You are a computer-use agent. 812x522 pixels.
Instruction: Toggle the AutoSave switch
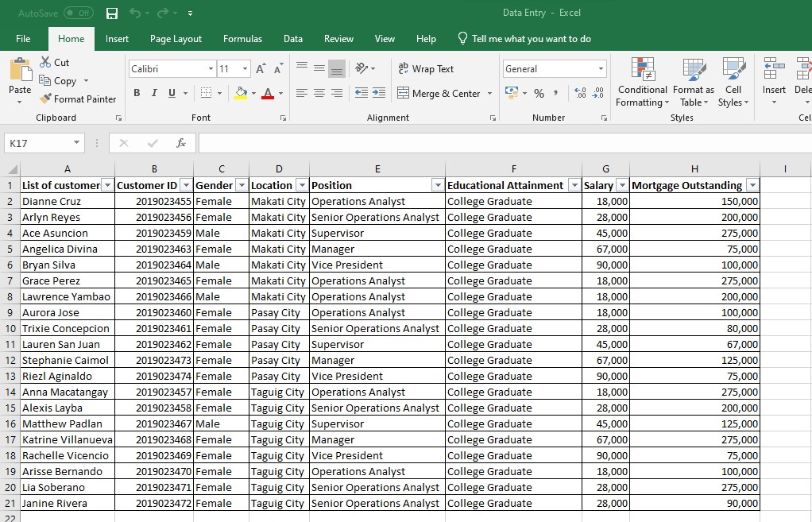(78, 14)
